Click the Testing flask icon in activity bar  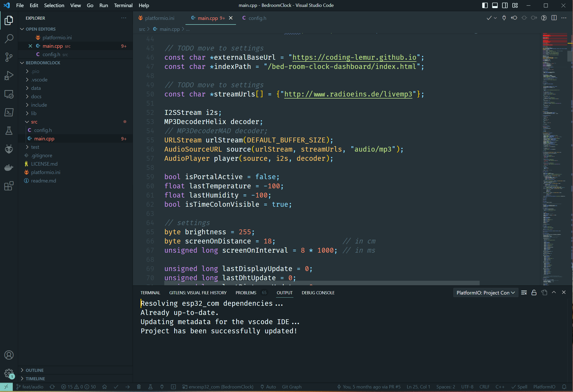(x=9, y=131)
